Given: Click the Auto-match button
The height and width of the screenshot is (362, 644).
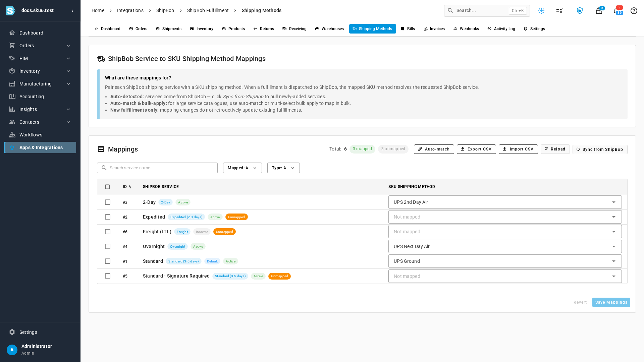Looking at the screenshot, I should (434, 149).
